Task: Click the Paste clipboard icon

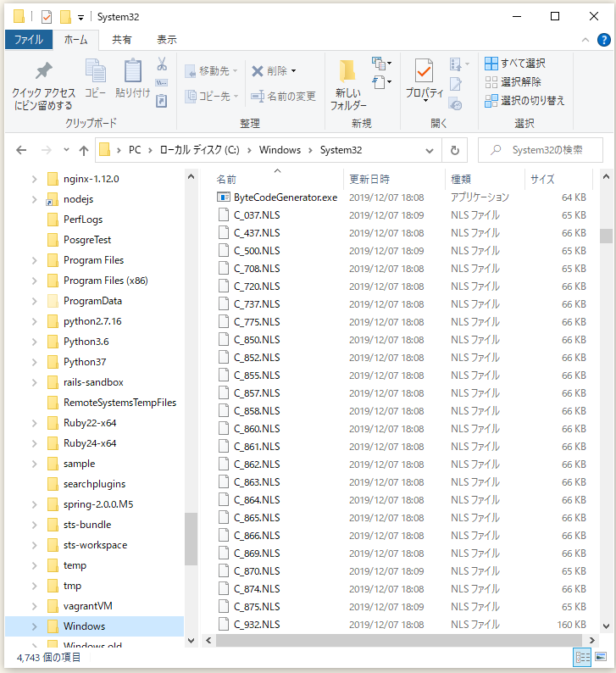Action: click(x=132, y=71)
